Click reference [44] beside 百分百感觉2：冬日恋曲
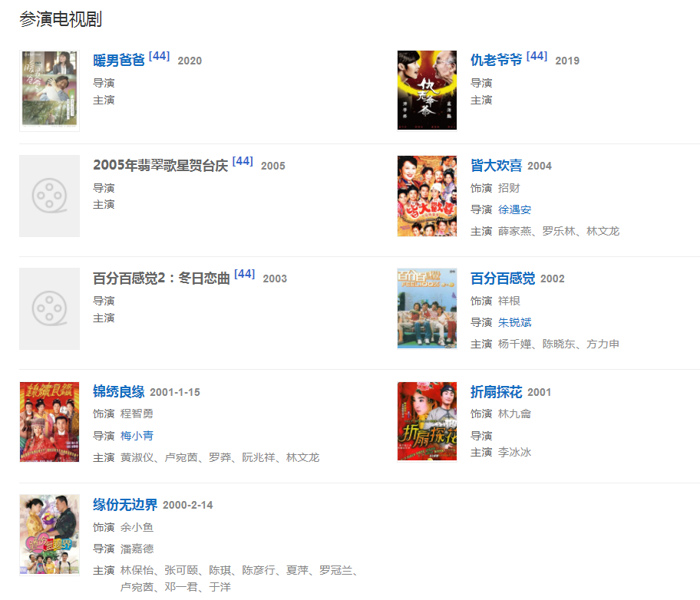The height and width of the screenshot is (600, 700). coord(244,274)
